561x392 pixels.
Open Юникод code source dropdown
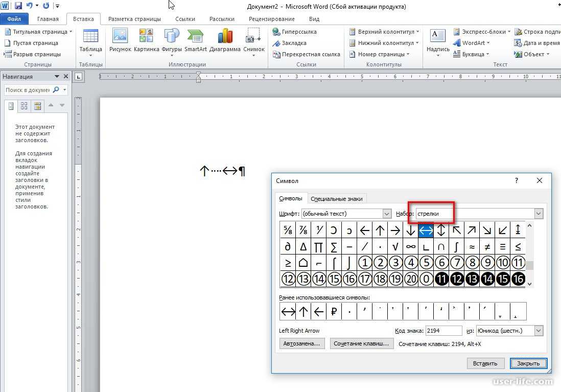(x=539, y=331)
